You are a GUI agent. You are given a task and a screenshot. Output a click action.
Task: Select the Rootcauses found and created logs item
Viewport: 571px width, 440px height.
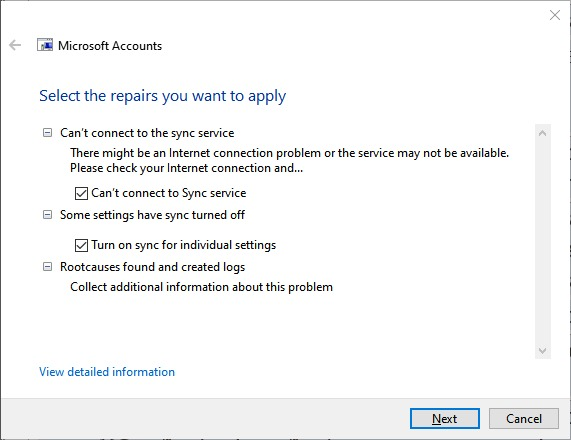click(152, 267)
